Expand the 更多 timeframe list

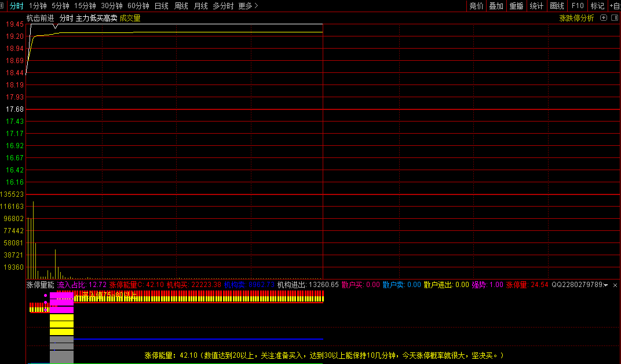coord(248,6)
